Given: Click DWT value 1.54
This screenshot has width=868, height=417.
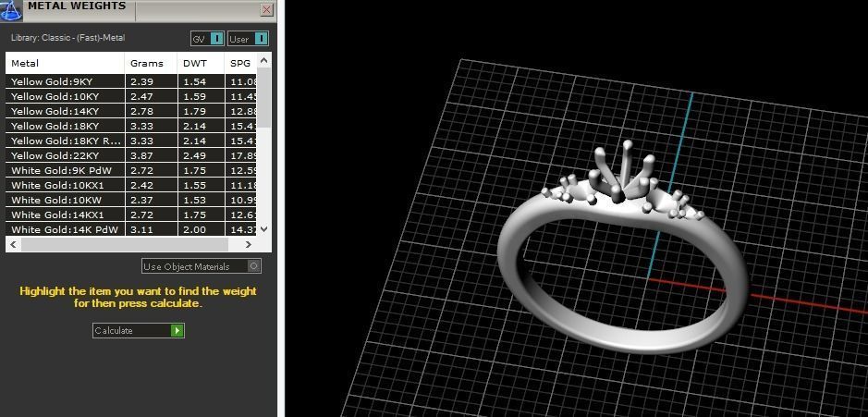Looking at the screenshot, I should click(194, 81).
